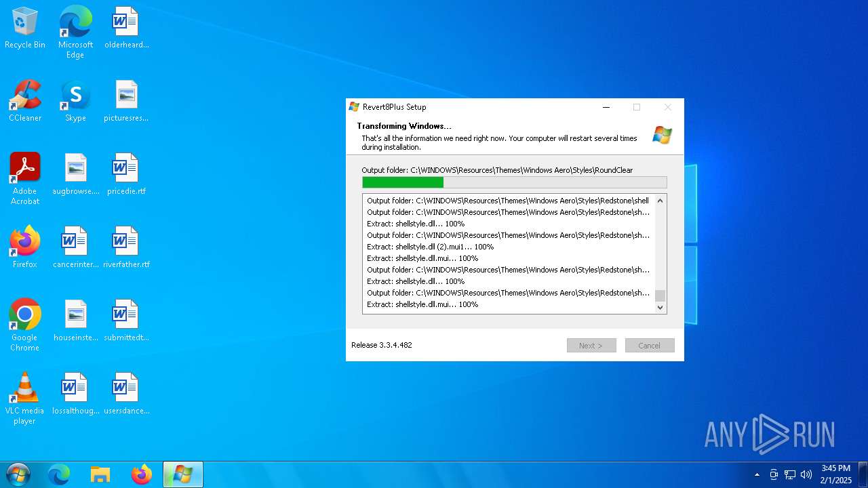Click the Next > button in setup
This screenshot has width=868, height=488.
(591, 346)
